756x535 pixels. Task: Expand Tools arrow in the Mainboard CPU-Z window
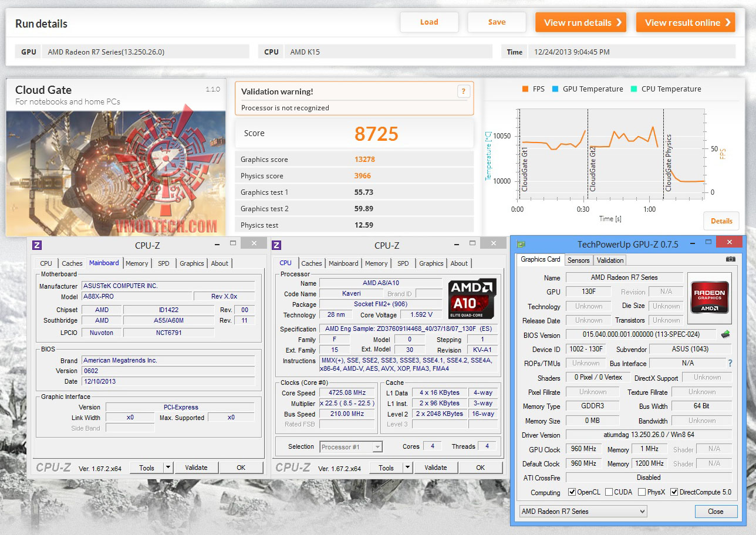tap(168, 468)
